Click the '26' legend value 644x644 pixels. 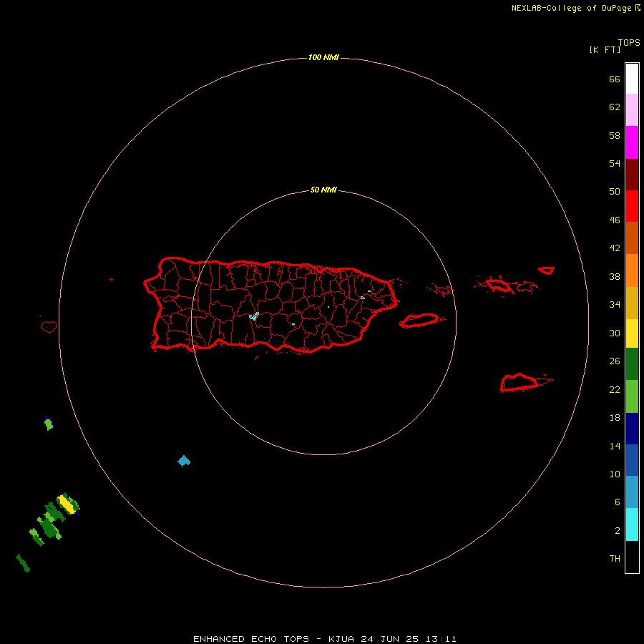615,361
